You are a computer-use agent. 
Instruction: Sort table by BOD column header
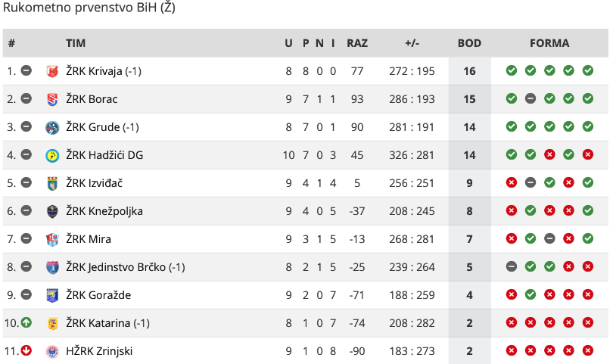pos(469,43)
